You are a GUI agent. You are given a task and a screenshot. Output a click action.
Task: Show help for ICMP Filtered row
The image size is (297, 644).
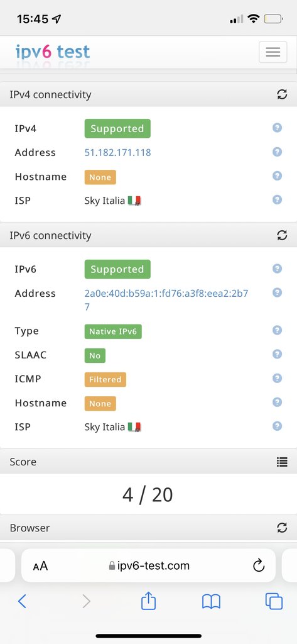tap(278, 378)
